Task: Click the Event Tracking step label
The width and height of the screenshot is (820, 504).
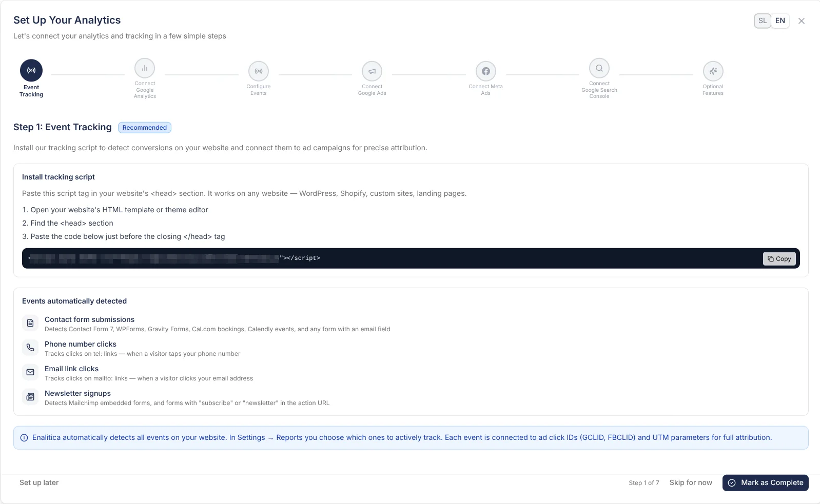Action: pos(31,91)
